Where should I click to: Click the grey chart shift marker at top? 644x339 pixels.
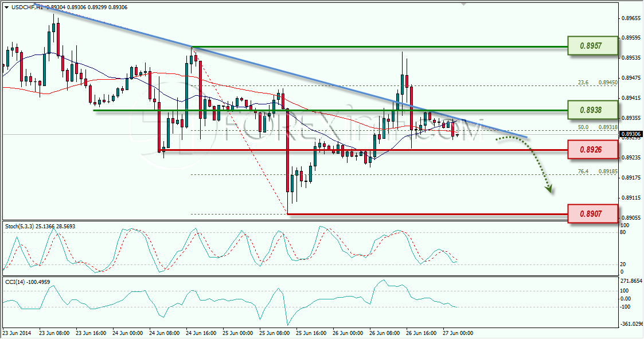click(x=464, y=4)
